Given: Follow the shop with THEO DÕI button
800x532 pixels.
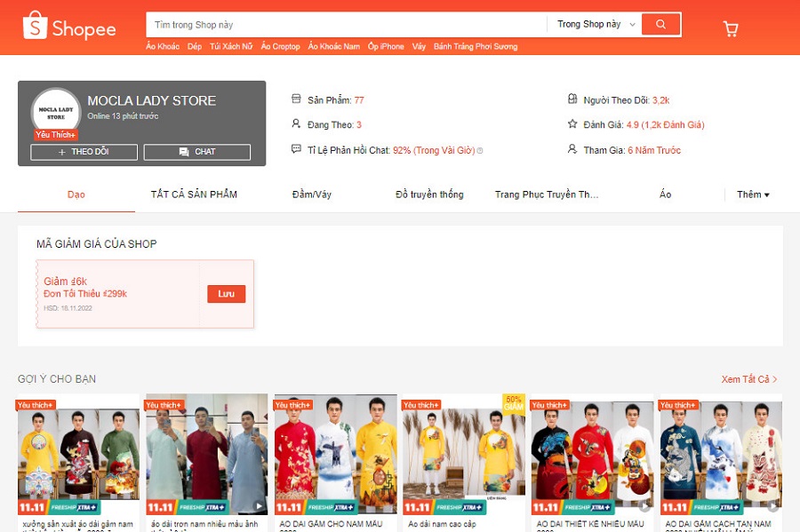Looking at the screenshot, I should point(84,152).
